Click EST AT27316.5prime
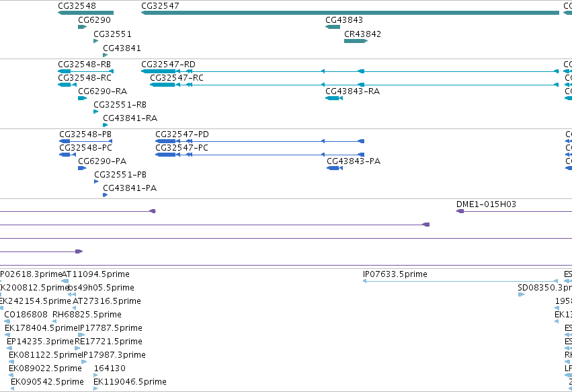Screen dimensions: 572x392 click(107, 301)
